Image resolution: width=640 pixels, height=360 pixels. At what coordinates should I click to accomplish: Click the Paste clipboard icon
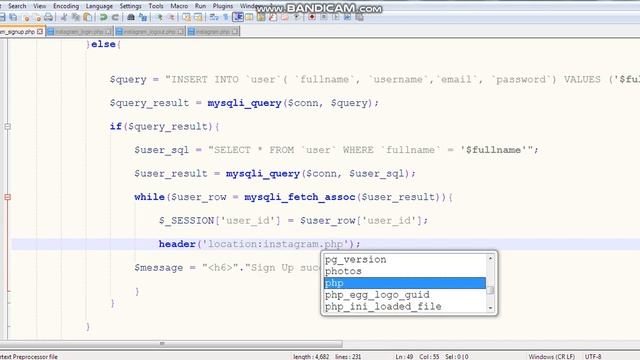pos(87,17)
